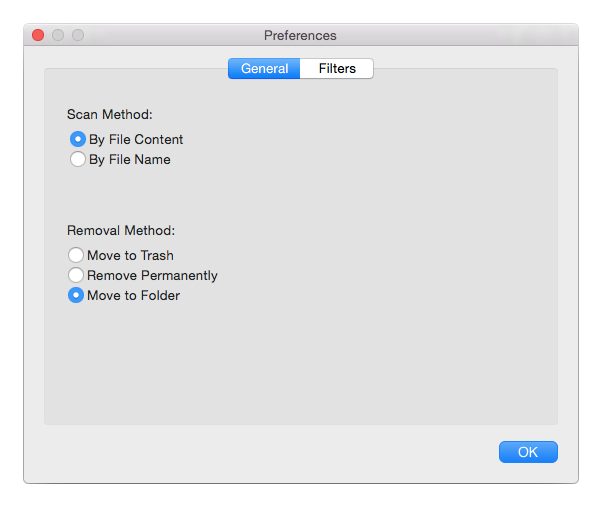This screenshot has width=604, height=507.
Task: Click the Removal Method label
Action: [121, 230]
